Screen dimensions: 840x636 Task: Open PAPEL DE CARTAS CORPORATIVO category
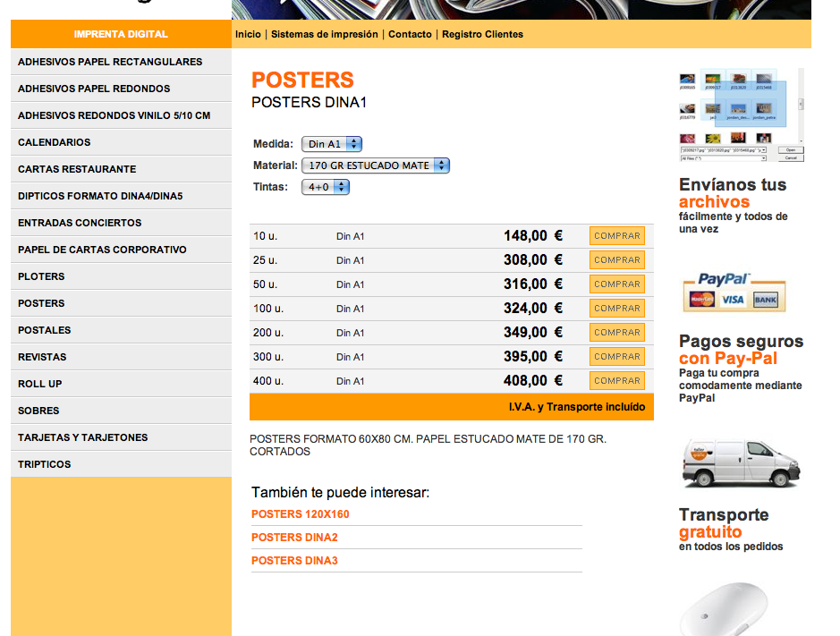121,250
